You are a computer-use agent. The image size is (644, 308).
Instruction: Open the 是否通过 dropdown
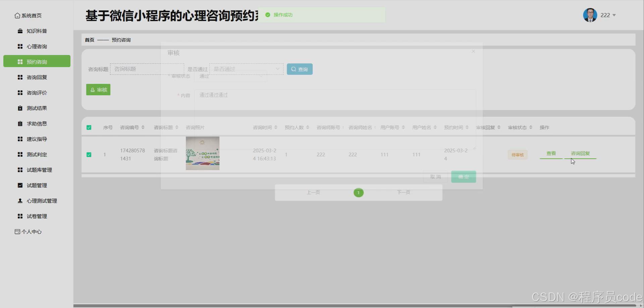point(246,69)
